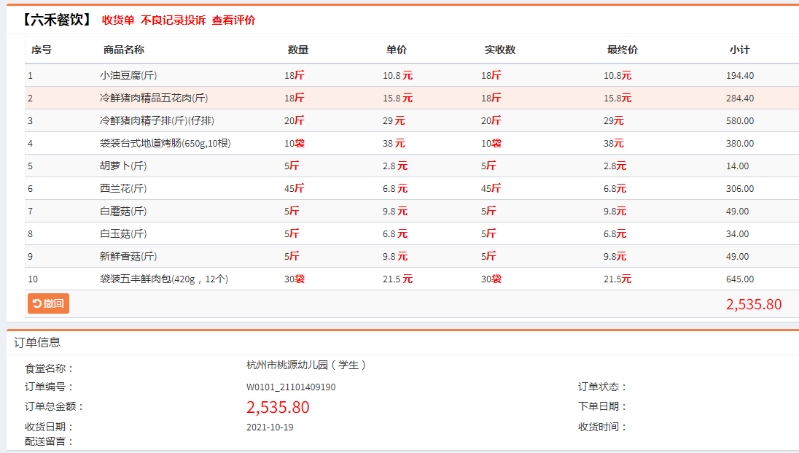Image resolution: width=799 pixels, height=453 pixels.
Task: Click the 小计 column header
Action: 739,50
